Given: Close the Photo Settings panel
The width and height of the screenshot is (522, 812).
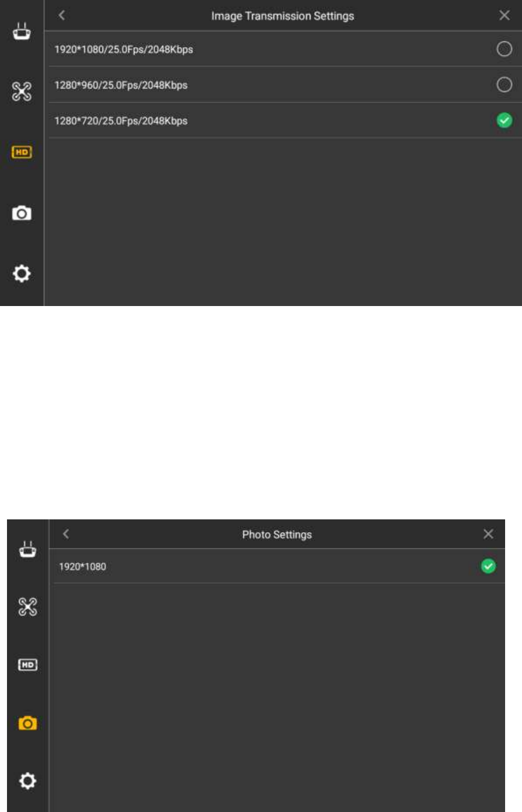Looking at the screenshot, I should click(488, 534).
